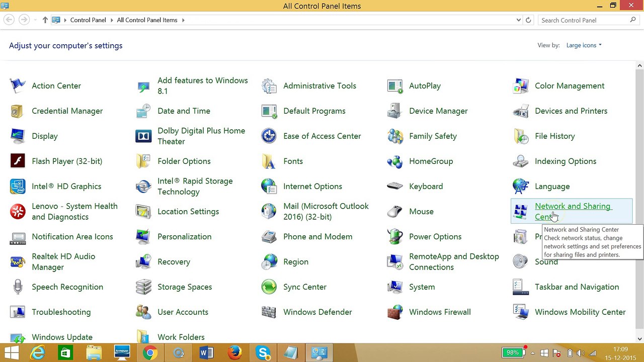
Task: Click the Up one level arrow
Action: [45, 20]
